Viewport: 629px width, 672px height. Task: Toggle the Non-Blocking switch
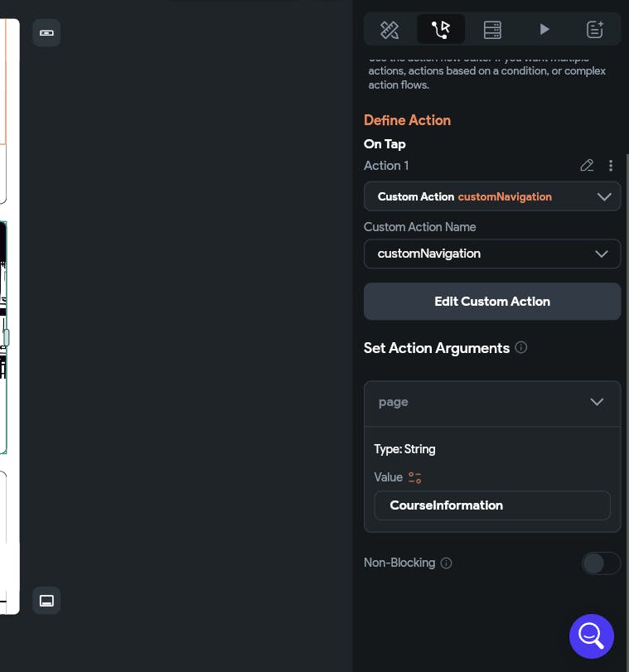click(600, 563)
